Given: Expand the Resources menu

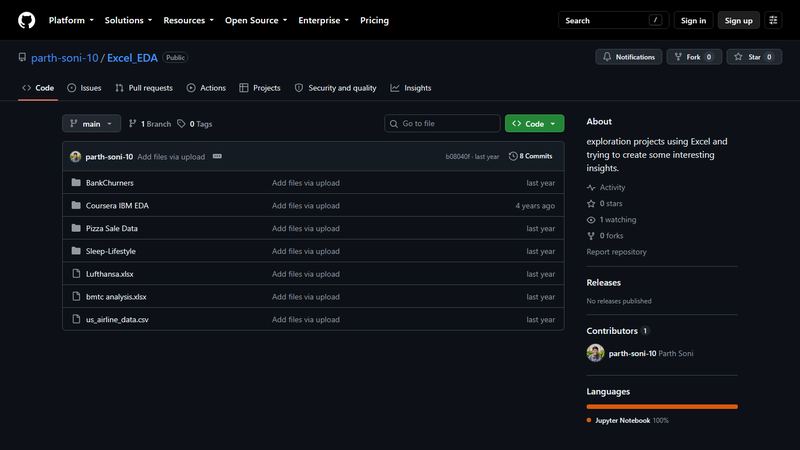Looking at the screenshot, I should point(188,20).
